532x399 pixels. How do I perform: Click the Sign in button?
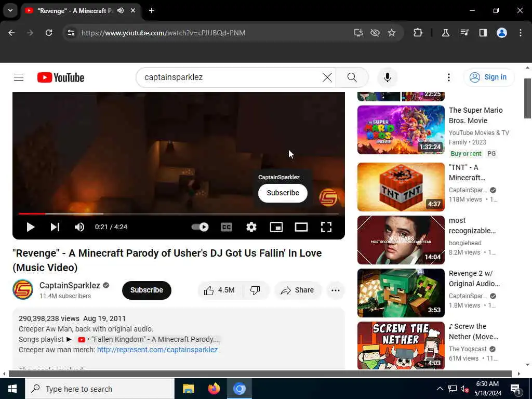(488, 77)
